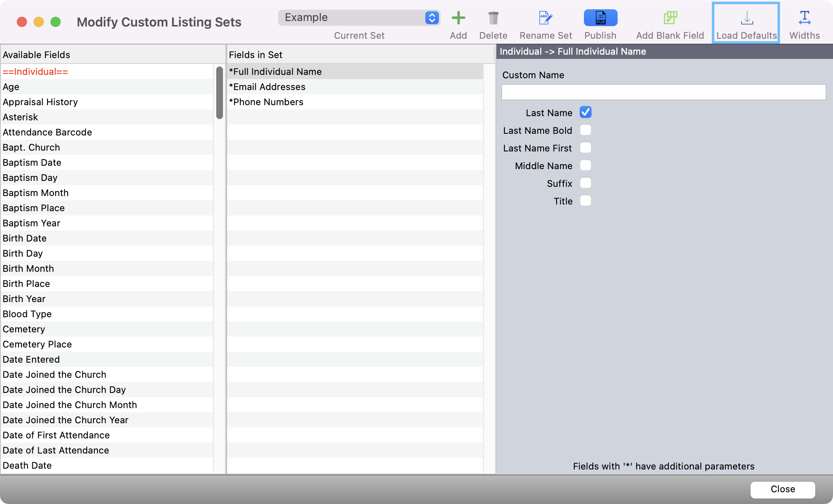
Task: Enable the Middle Name checkbox
Action: (585, 165)
